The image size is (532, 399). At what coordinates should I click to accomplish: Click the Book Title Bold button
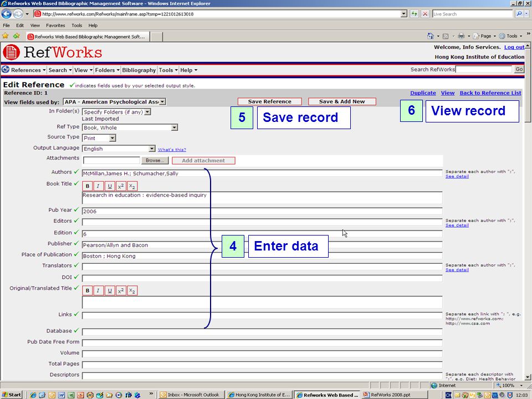pyautogui.click(x=88, y=186)
